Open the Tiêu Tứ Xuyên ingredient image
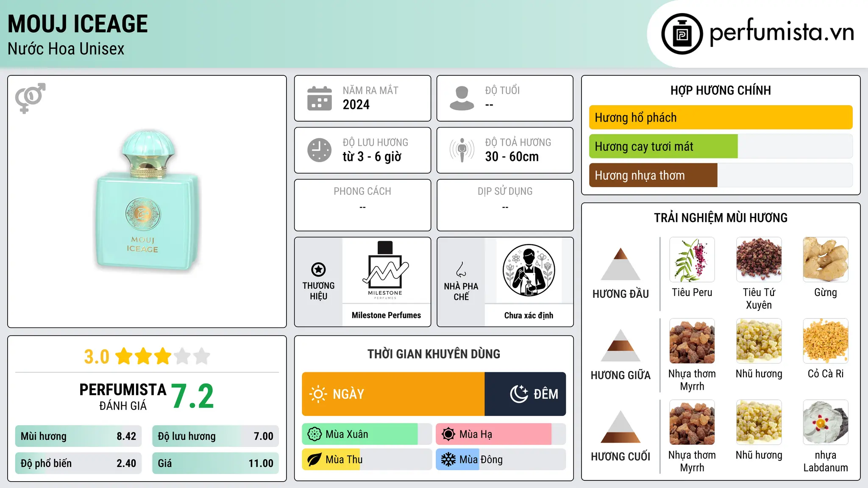 click(759, 260)
